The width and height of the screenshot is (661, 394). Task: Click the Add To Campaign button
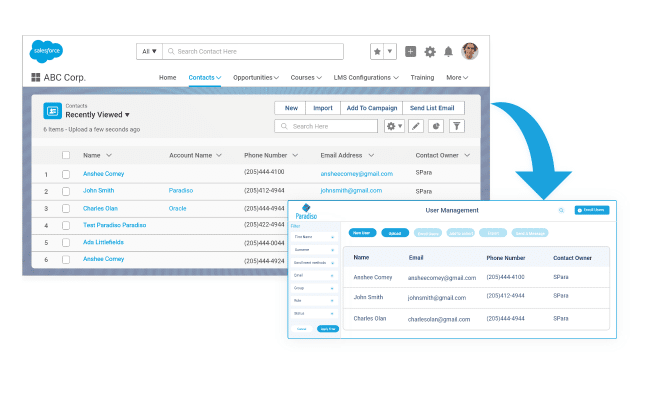(372, 108)
